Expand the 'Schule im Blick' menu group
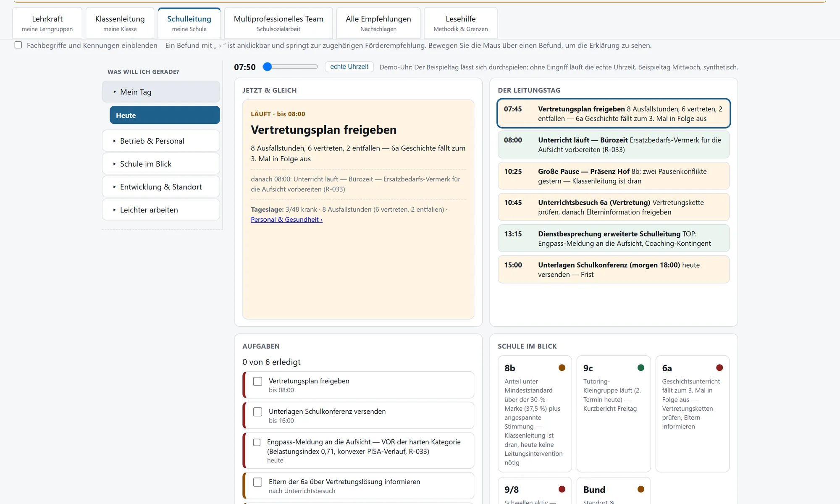The width and height of the screenshot is (840, 504). (x=161, y=164)
